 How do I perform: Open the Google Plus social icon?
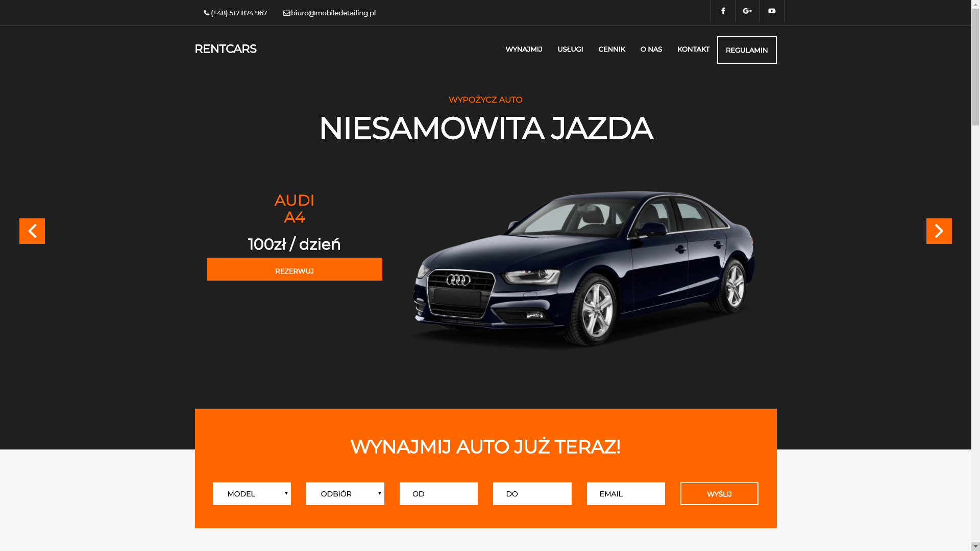tap(747, 11)
